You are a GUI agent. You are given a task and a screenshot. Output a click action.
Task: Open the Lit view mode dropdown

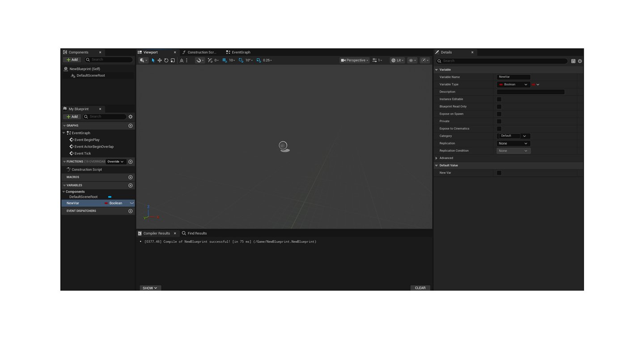pyautogui.click(x=397, y=60)
